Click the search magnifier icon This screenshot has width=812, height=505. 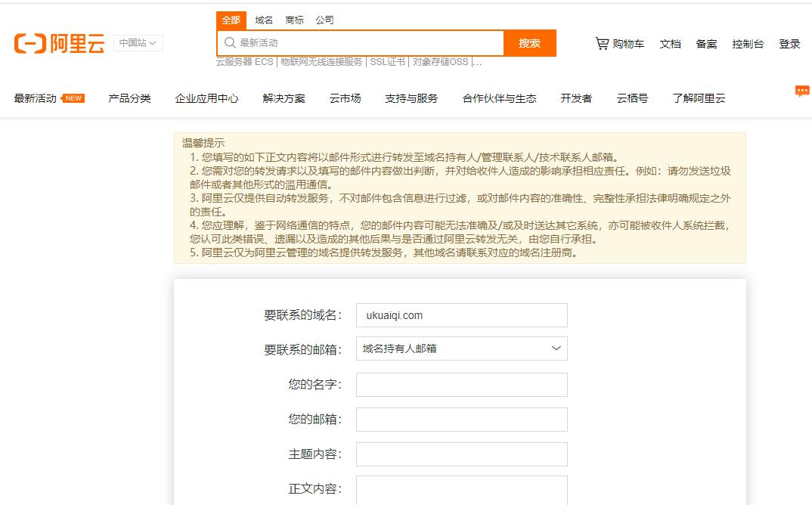(x=229, y=43)
